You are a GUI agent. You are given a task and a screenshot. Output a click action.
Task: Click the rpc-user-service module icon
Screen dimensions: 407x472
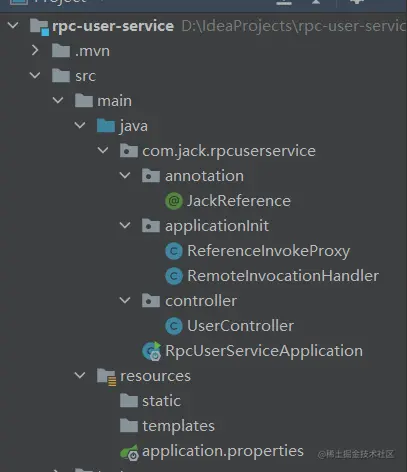(39, 27)
